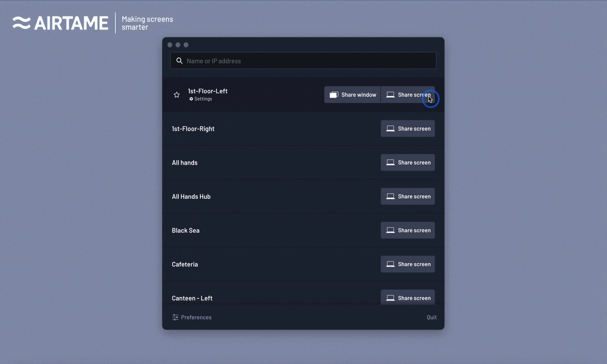Quit the Airtame application
This screenshot has height=364, width=607.
click(x=432, y=317)
